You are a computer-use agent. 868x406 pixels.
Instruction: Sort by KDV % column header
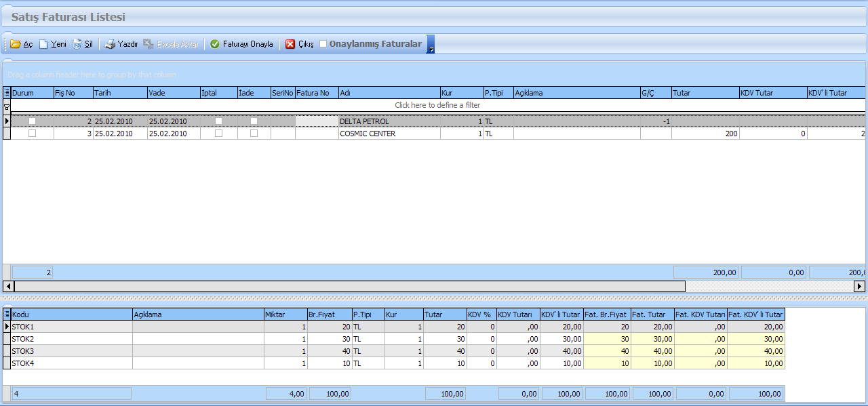pos(481,314)
